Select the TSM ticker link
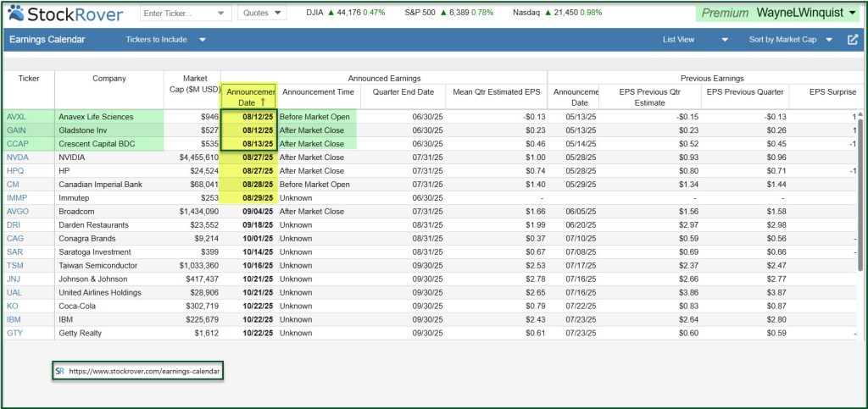This screenshot has height=409, width=868. [15, 266]
